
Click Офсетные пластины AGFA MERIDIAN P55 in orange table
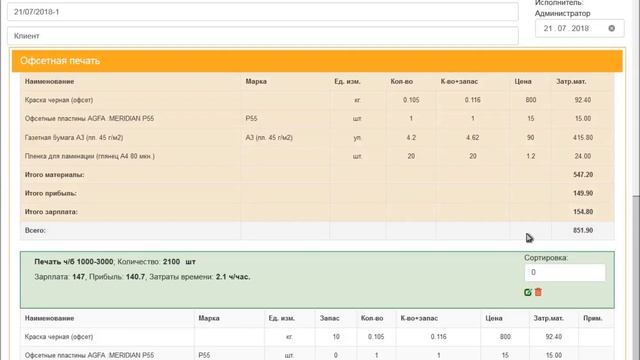click(89, 119)
